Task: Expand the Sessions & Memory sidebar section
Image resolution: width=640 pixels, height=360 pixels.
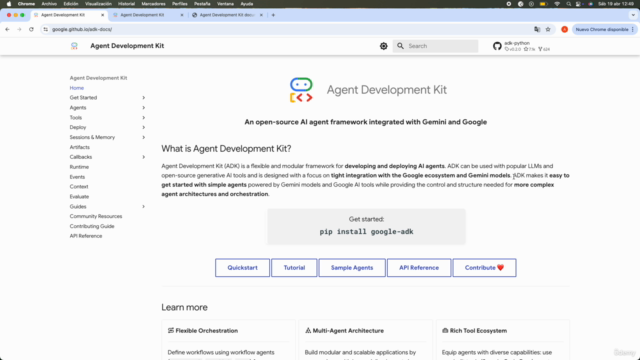Action: 143,138
